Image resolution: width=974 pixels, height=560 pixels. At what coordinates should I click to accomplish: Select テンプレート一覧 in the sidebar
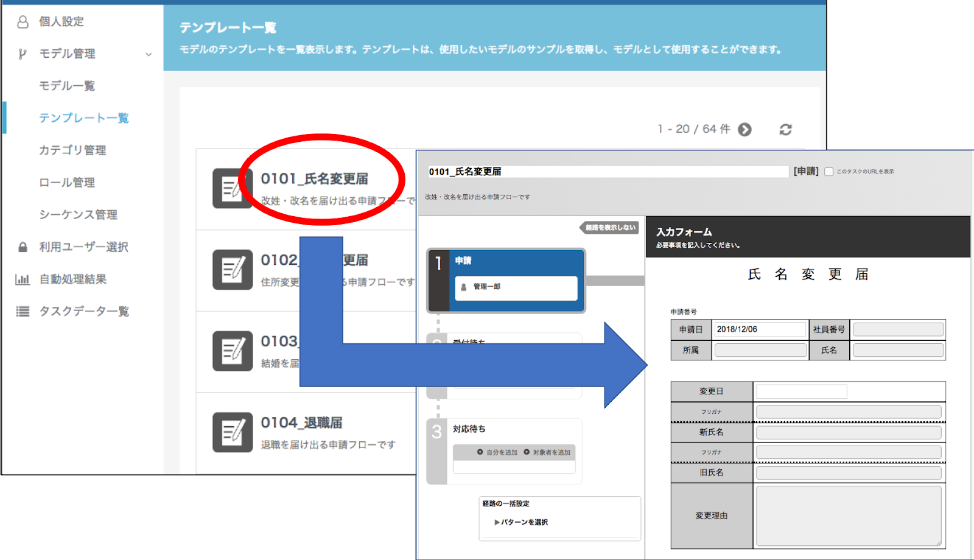coord(84,118)
